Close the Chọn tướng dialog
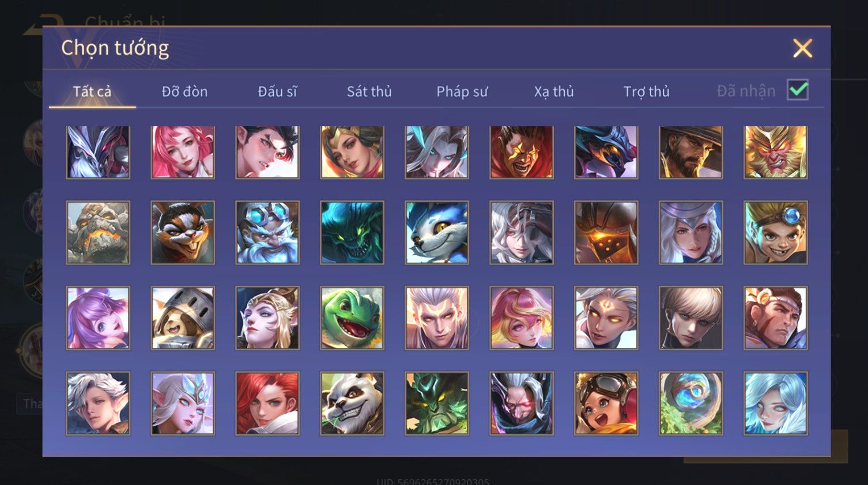 point(802,48)
